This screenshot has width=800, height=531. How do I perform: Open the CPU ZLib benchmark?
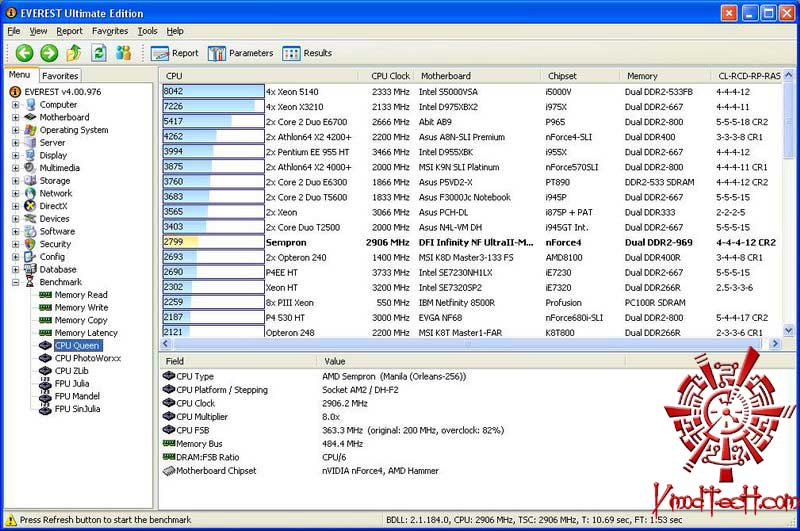(x=71, y=371)
